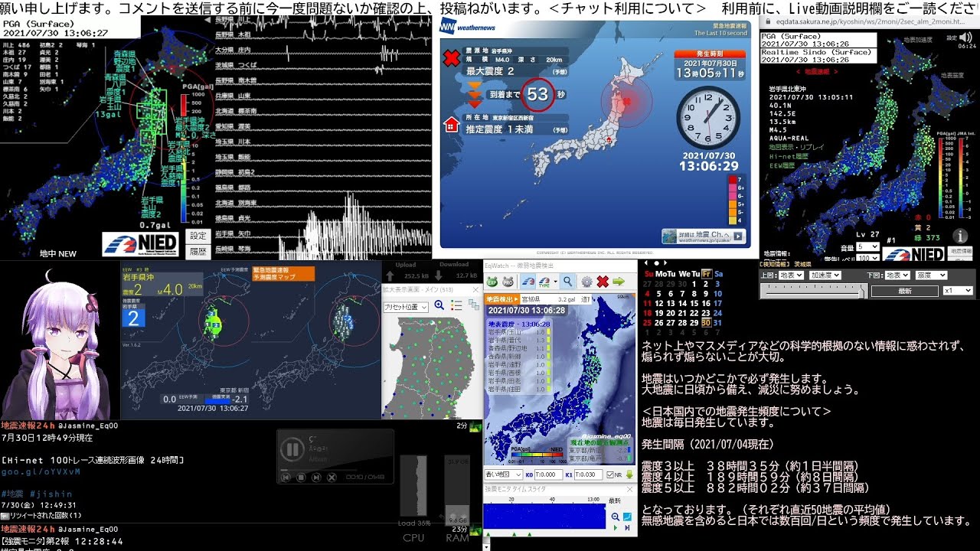Image resolution: width=980 pixels, height=551 pixels.
Task: Click the magnifier search icon in EqWatch toolbar
Action: [567, 282]
